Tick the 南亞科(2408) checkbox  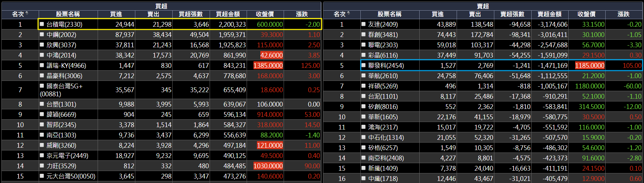363,158
